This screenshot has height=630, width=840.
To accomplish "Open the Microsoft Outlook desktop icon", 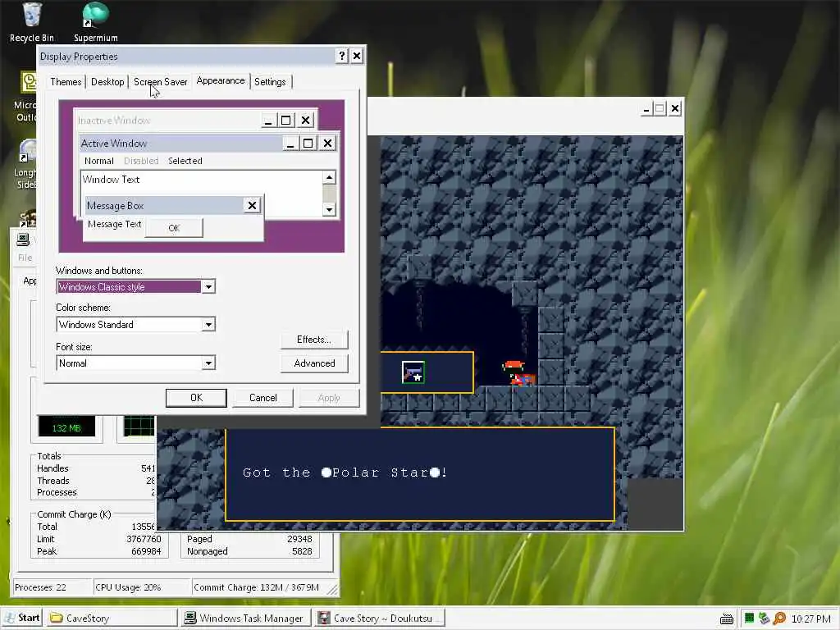I will point(27,97).
